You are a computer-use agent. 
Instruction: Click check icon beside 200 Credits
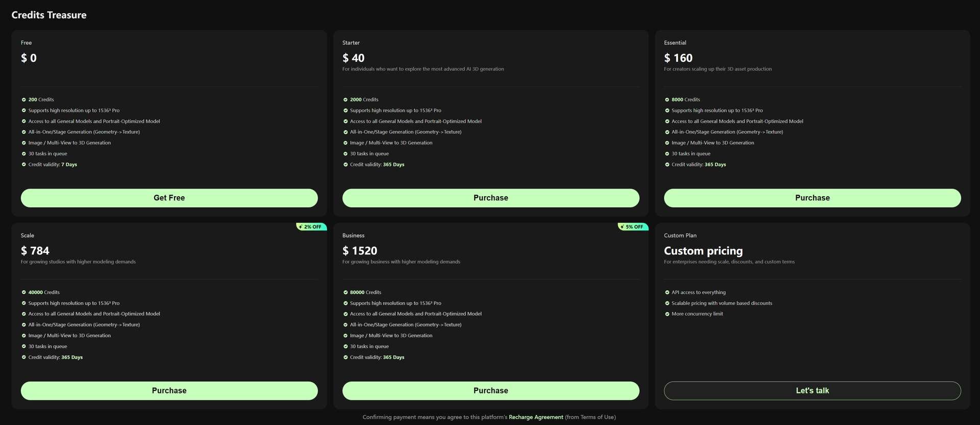pyautogui.click(x=24, y=100)
